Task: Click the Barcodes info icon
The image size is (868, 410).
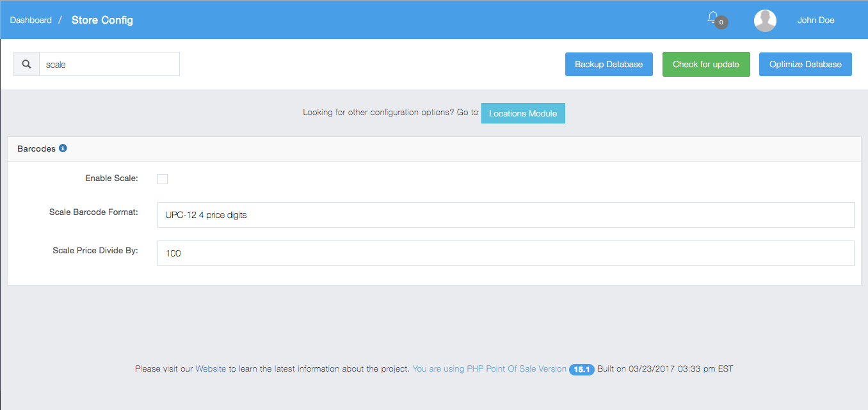Action: point(63,148)
